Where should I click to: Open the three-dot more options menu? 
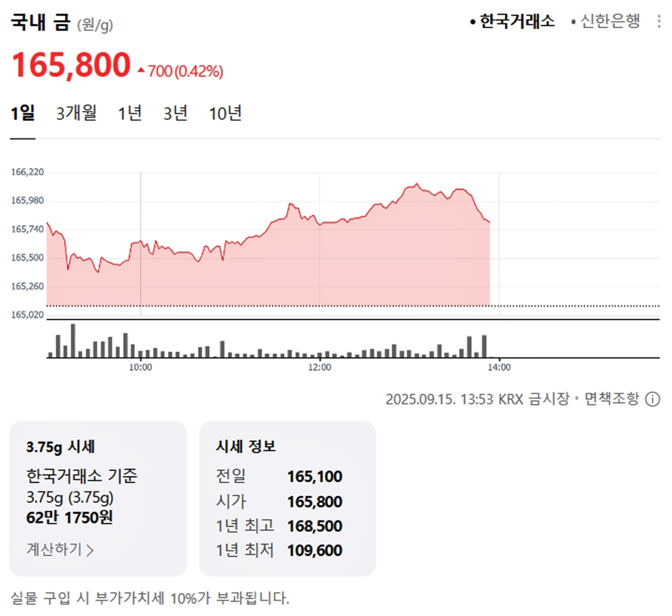[x=659, y=21]
